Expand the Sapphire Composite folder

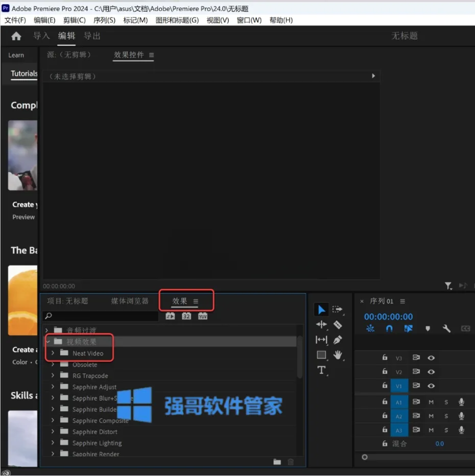coord(53,420)
